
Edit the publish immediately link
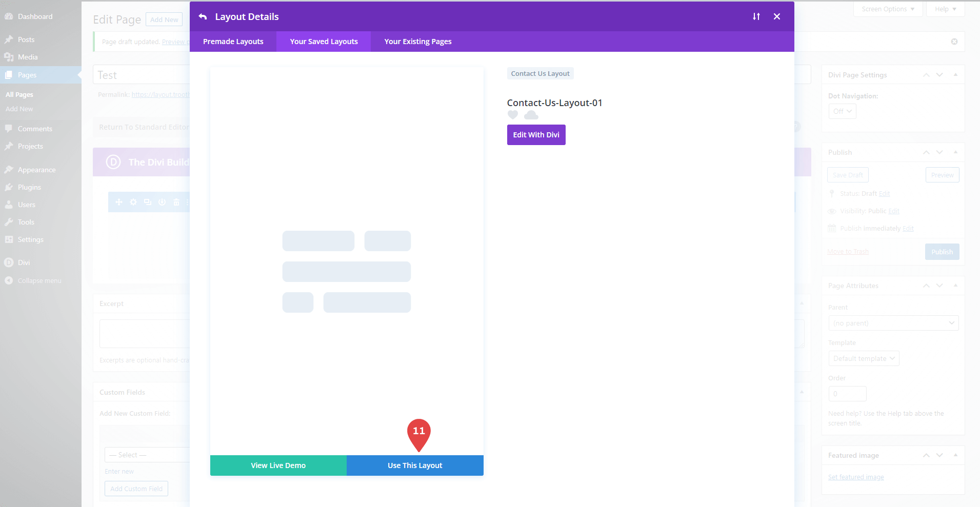coord(908,229)
